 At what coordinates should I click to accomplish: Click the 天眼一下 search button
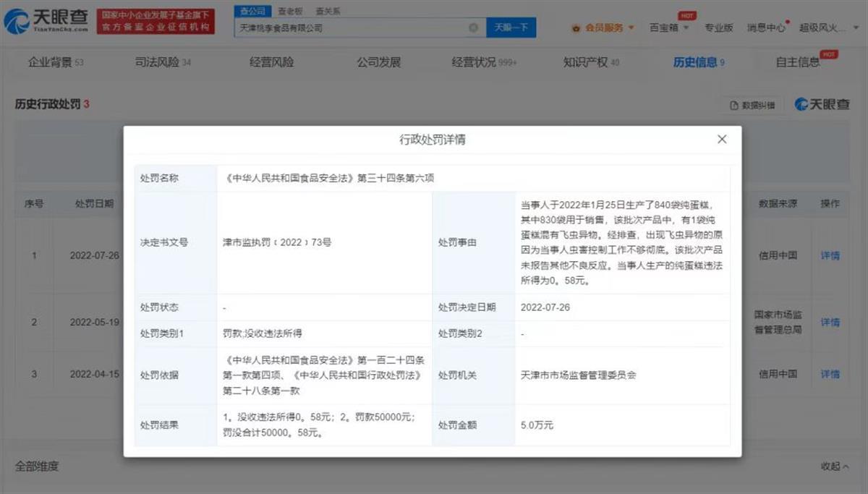click(x=512, y=27)
